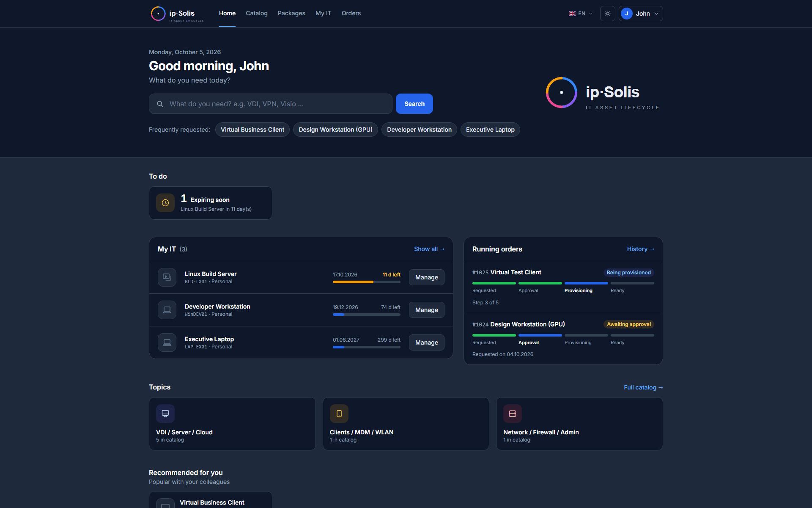
Task: Click the Developer Workstation laptop icon
Action: 167,310
